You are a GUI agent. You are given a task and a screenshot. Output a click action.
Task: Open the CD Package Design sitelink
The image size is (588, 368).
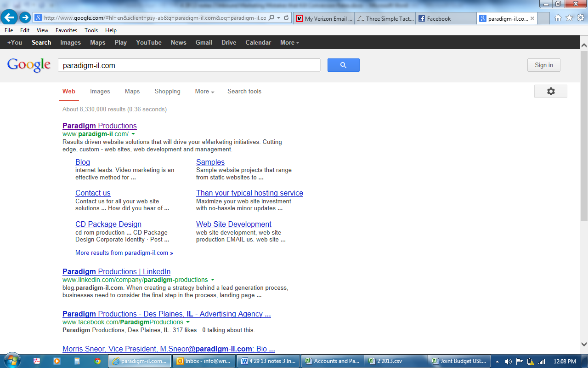108,224
